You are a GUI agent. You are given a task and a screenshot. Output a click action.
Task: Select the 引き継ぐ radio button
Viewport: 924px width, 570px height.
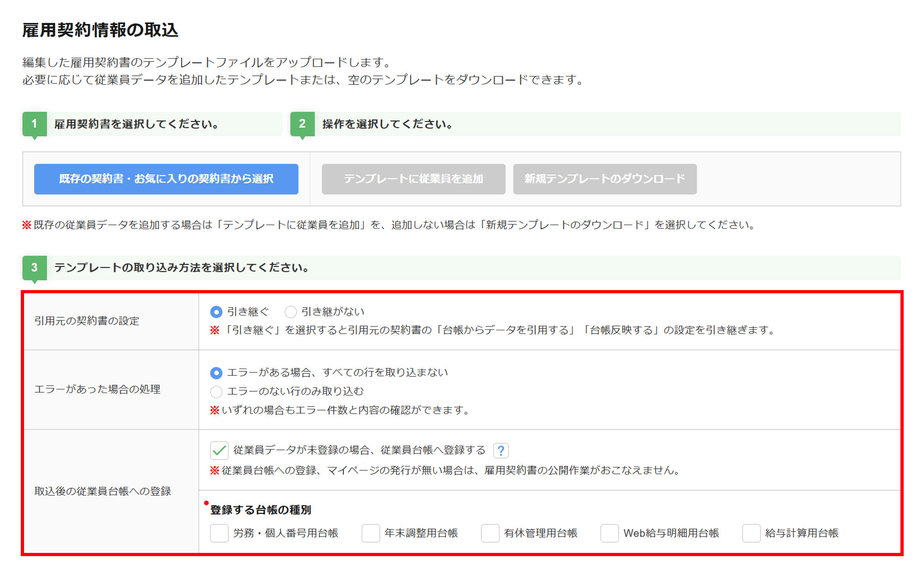click(216, 312)
